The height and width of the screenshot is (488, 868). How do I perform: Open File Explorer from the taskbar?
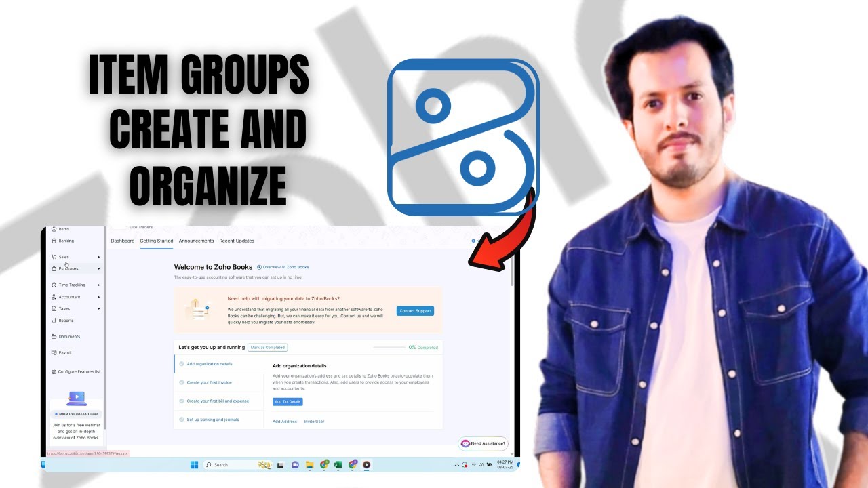[309, 465]
